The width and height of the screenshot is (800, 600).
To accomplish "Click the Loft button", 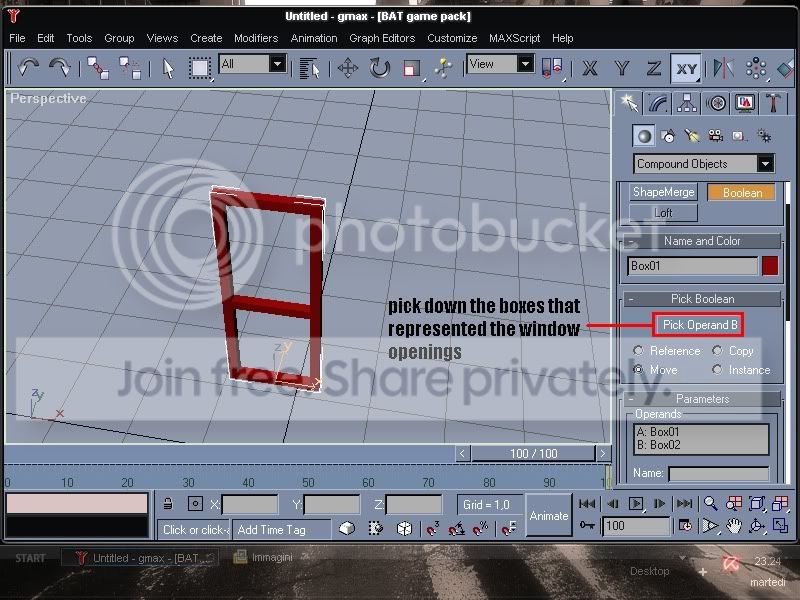I will coord(663,213).
